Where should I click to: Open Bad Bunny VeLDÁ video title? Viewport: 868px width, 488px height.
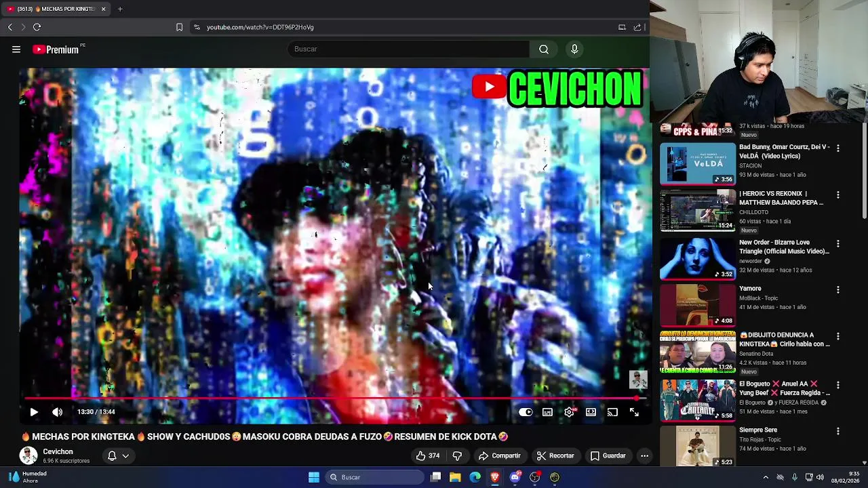coord(785,151)
